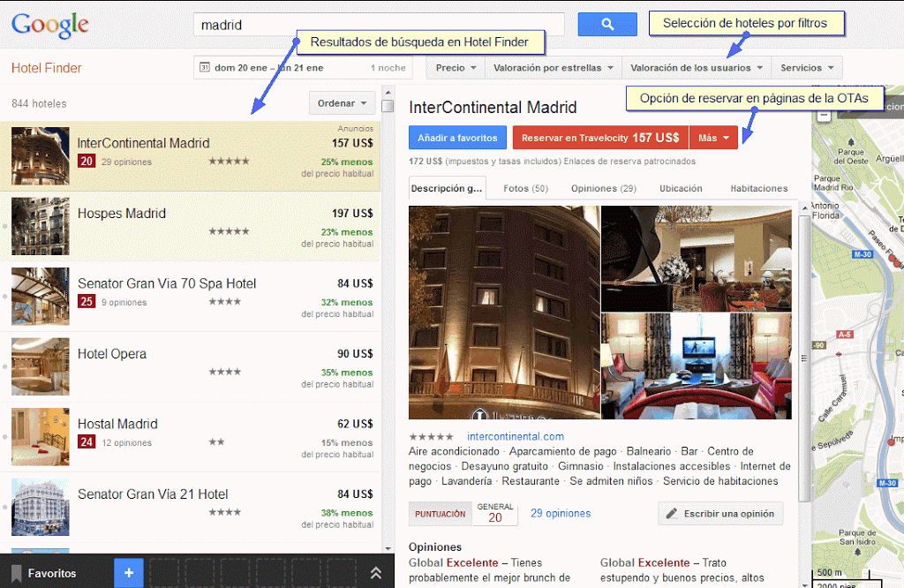This screenshot has width=904, height=588.
Task: Click the scroll-up arrow of hotel list
Action: pyautogui.click(x=388, y=92)
